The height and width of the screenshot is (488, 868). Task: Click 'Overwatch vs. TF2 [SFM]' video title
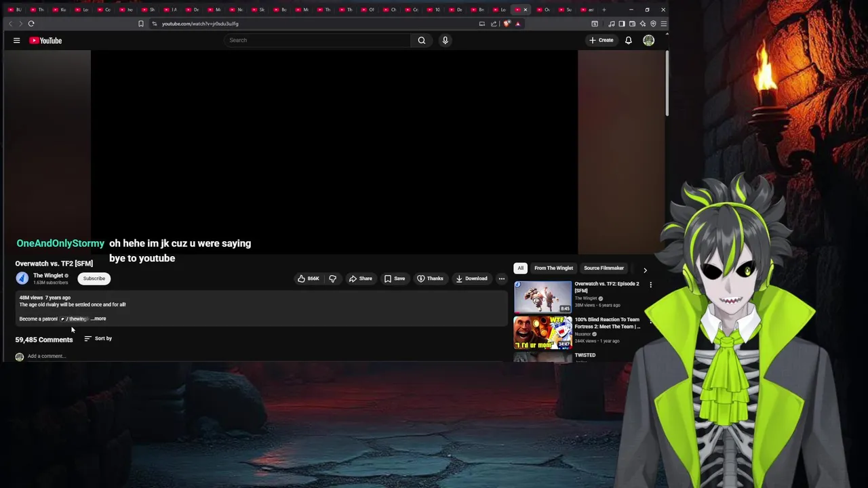54,263
